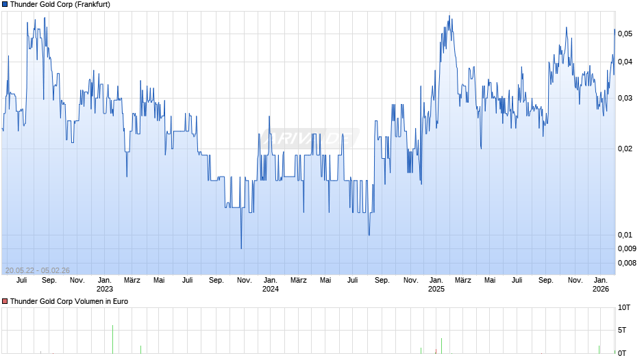Click the "0,01" price axis label
The image size is (644, 360).
pos(625,235)
